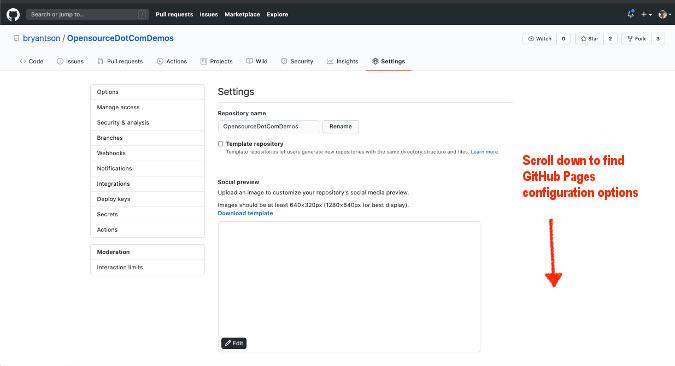Switch to the Code tab
Image resolution: width=675 pixels, height=366 pixels.
click(x=31, y=61)
